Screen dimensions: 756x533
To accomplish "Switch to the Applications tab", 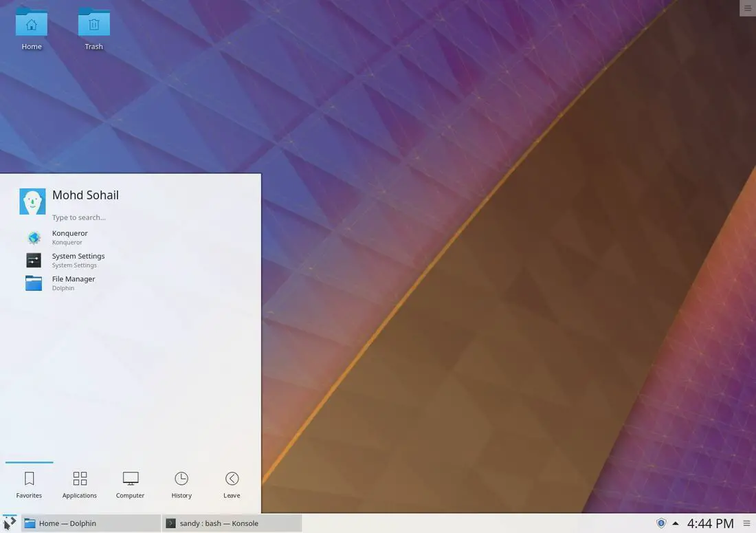I will coord(80,485).
